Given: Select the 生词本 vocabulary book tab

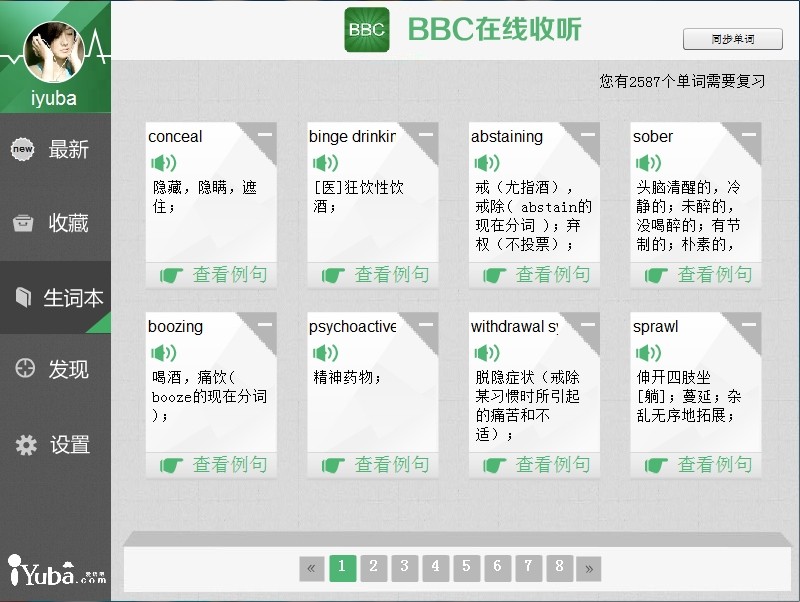Looking at the screenshot, I should coord(55,297).
